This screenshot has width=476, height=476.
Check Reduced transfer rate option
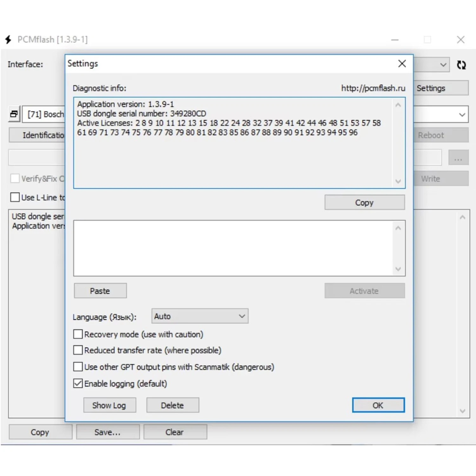coord(78,350)
